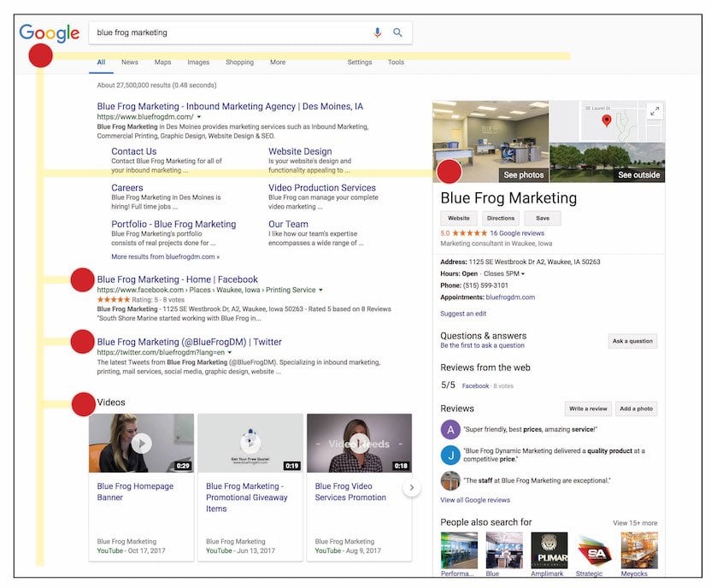Play the Video Services Promotion video
This screenshot has width=711, height=588.
tap(361, 444)
